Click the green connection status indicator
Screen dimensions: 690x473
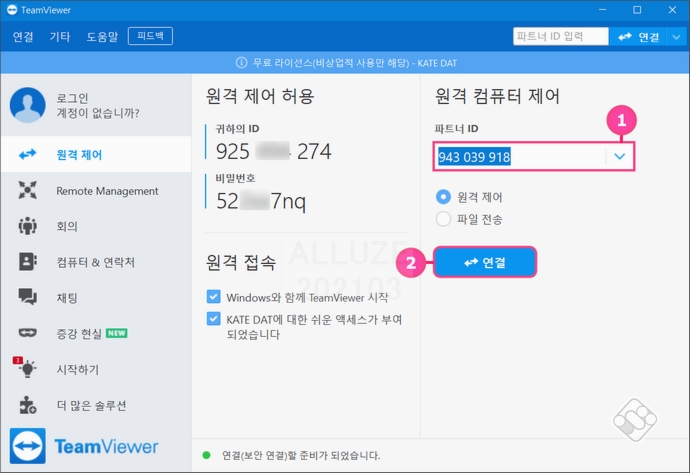pyautogui.click(x=206, y=455)
